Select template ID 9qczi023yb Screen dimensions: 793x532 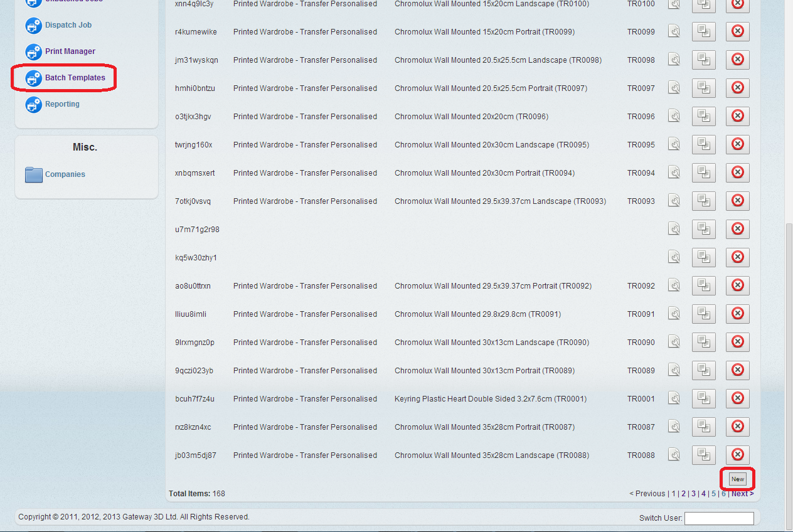coord(194,370)
